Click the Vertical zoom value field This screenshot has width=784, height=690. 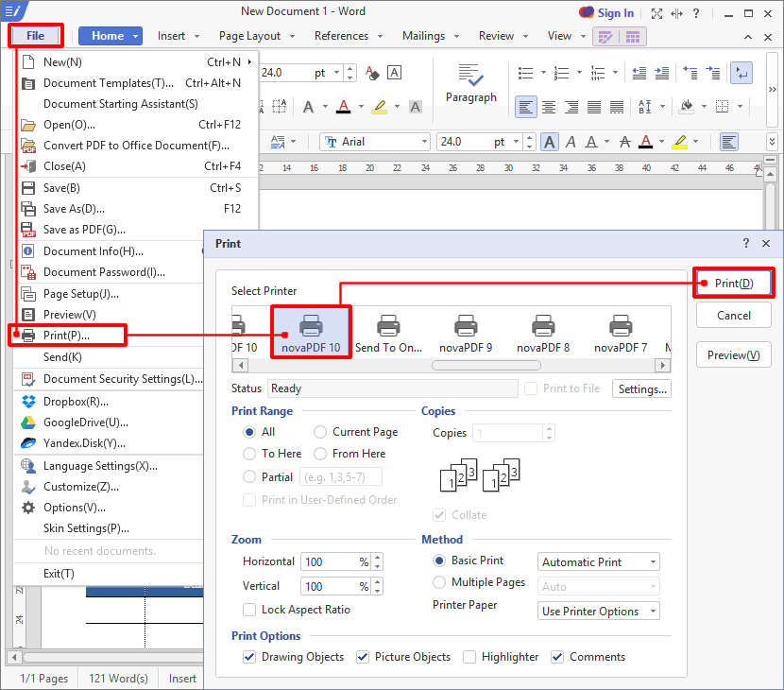[335, 586]
